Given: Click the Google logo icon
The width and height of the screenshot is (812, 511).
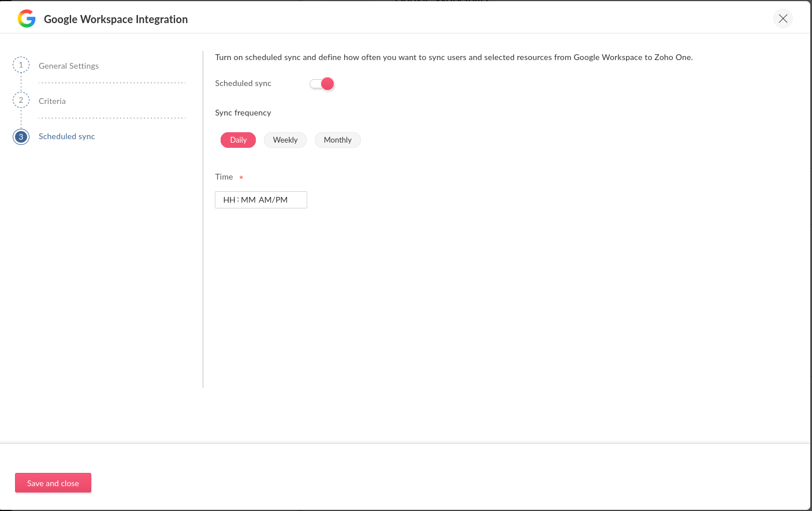Looking at the screenshot, I should (x=27, y=18).
